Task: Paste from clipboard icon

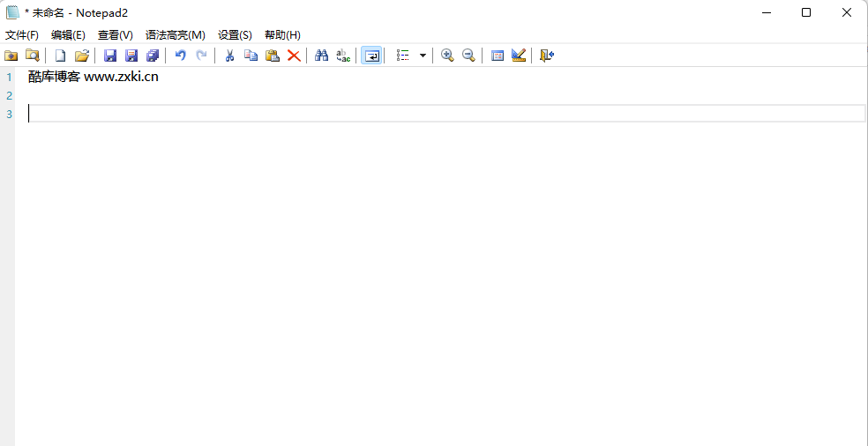Action: pyautogui.click(x=273, y=56)
